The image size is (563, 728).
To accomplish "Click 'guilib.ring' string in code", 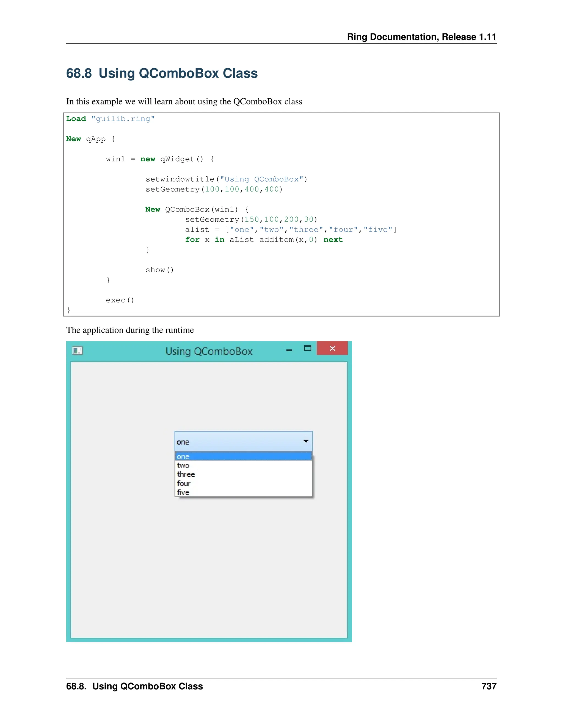I will click(x=123, y=119).
